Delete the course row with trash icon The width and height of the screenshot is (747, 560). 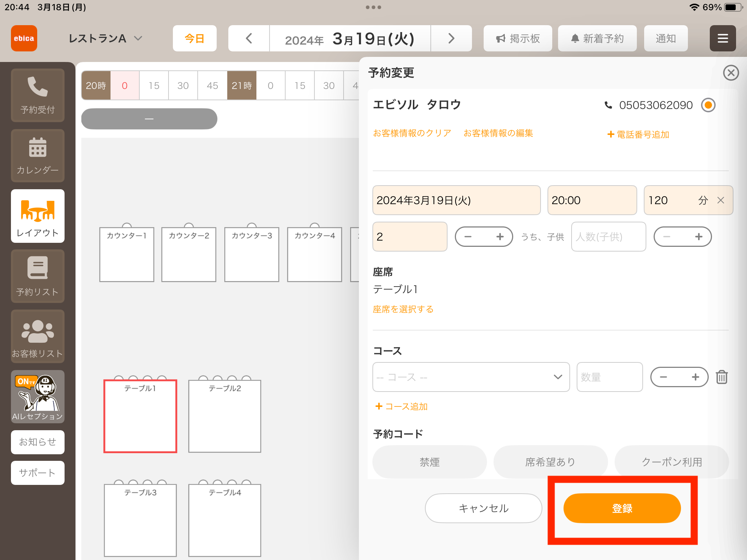(x=721, y=377)
